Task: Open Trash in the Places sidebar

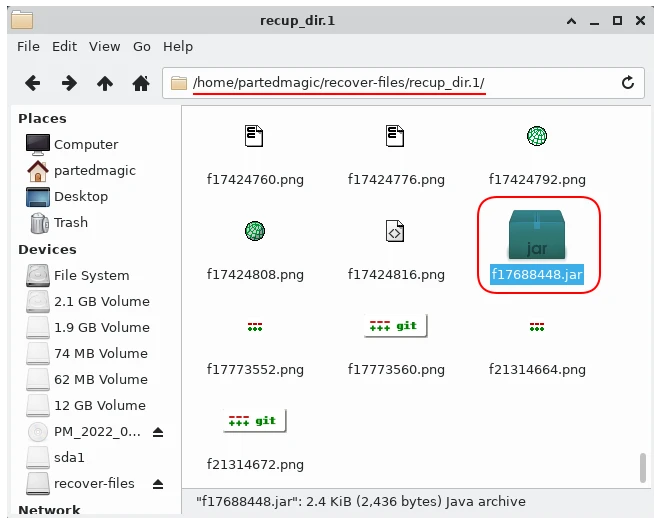Action: click(x=70, y=223)
